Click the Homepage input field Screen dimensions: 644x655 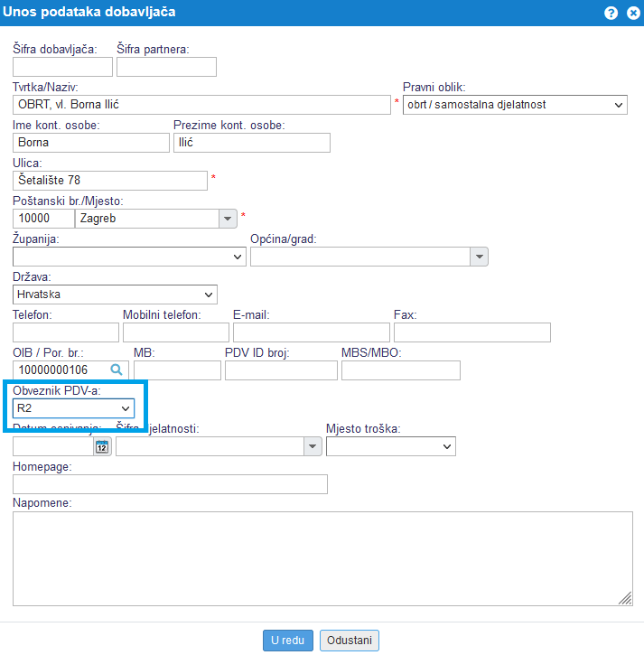pyautogui.click(x=170, y=484)
